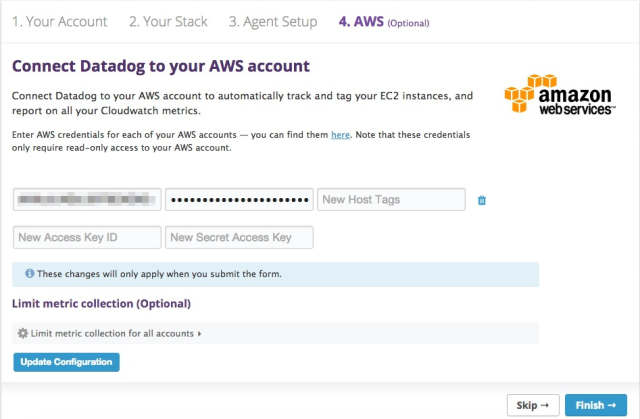Click the masked secret access key field
640x419 pixels.
(239, 200)
